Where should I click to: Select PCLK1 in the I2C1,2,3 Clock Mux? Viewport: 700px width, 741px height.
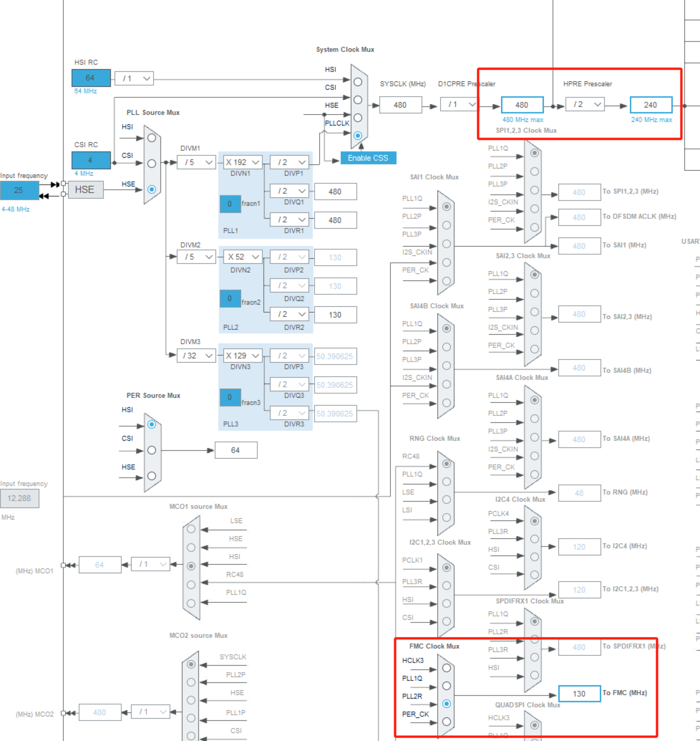click(446, 568)
